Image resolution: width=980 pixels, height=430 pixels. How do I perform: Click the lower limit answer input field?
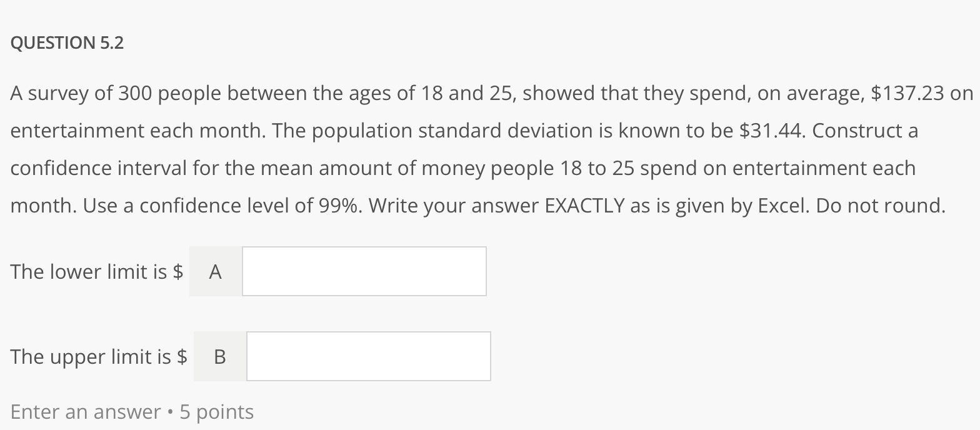364,271
